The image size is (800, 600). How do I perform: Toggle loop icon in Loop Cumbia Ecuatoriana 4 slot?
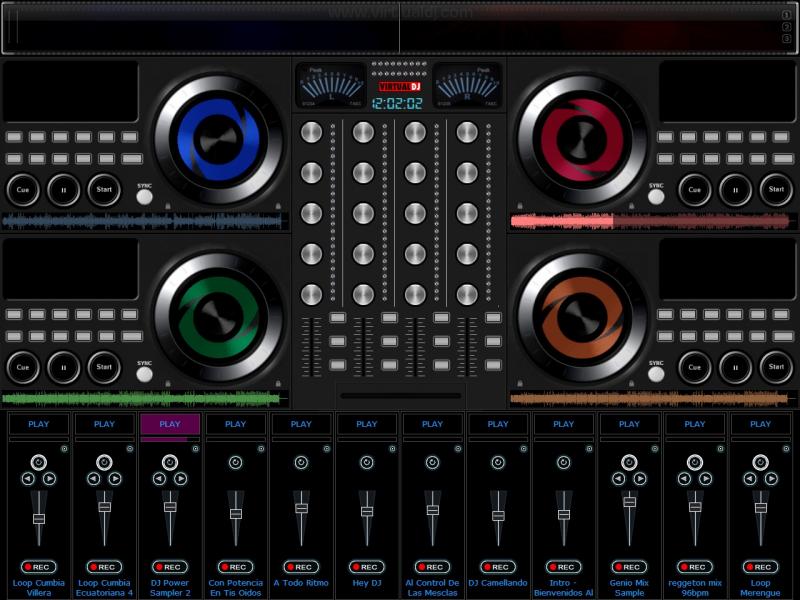click(105, 462)
